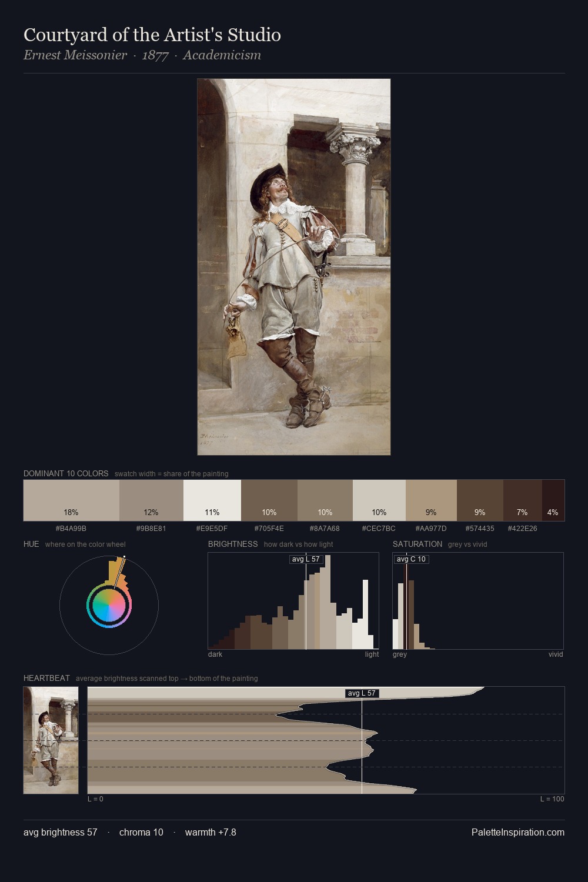588x882 pixels.
Task: Click the 'dark' axis label under brightness
Action: (215, 654)
